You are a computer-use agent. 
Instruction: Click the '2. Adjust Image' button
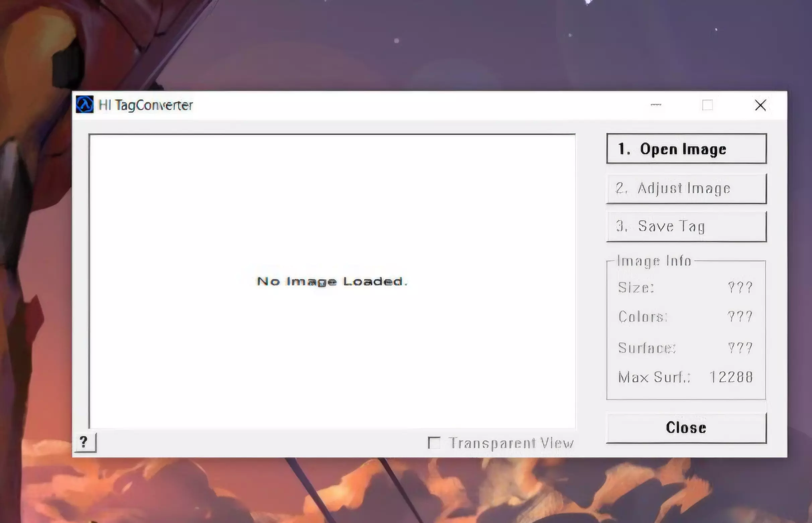686,189
